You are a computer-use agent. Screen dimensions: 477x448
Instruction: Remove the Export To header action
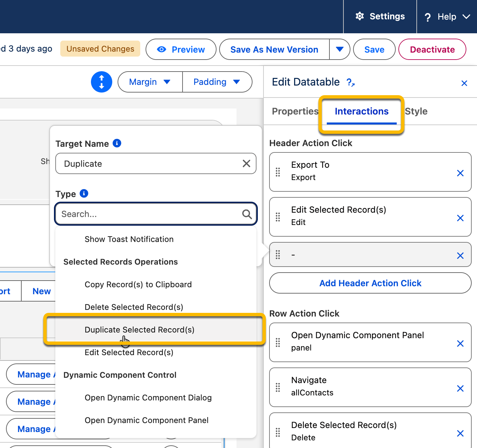(x=460, y=173)
